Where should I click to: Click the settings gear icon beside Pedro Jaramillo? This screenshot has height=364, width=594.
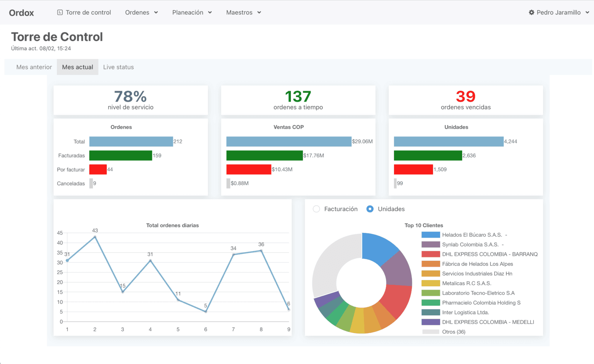pos(531,12)
